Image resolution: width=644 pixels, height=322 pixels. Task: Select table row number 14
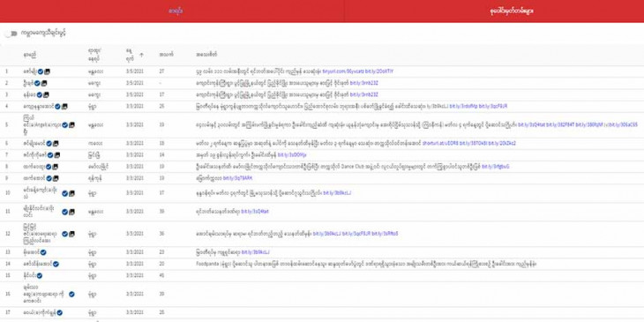click(322, 264)
